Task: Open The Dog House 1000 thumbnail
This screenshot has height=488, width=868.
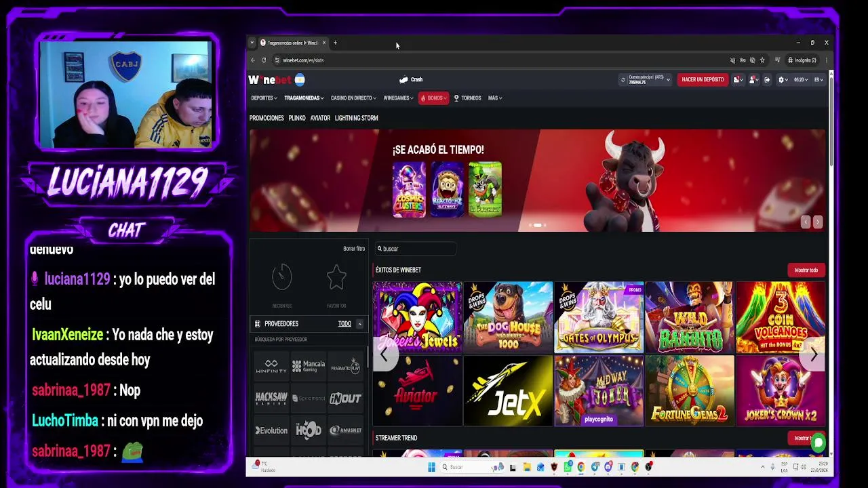Action: pyautogui.click(x=508, y=317)
